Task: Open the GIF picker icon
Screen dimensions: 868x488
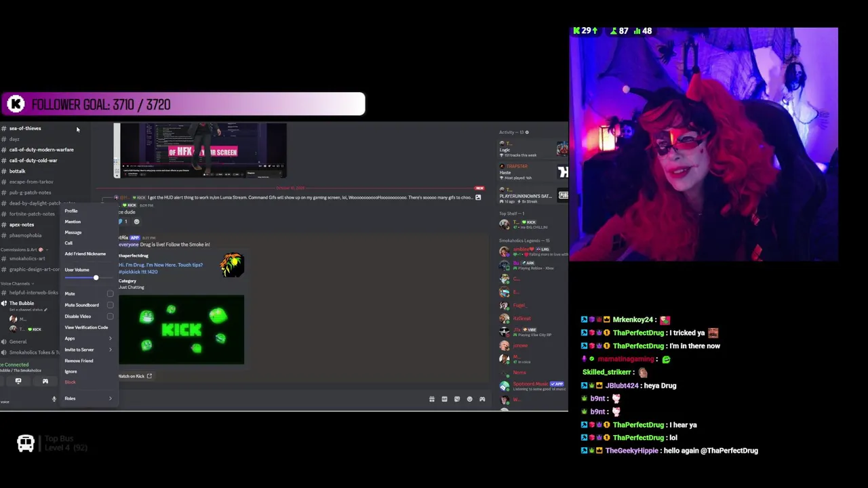Action: tap(444, 399)
